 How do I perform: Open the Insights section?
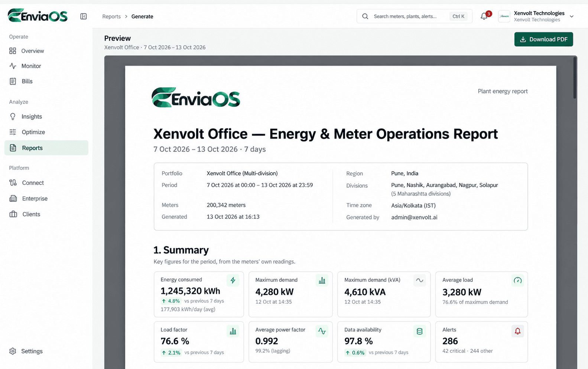[x=46, y=117]
